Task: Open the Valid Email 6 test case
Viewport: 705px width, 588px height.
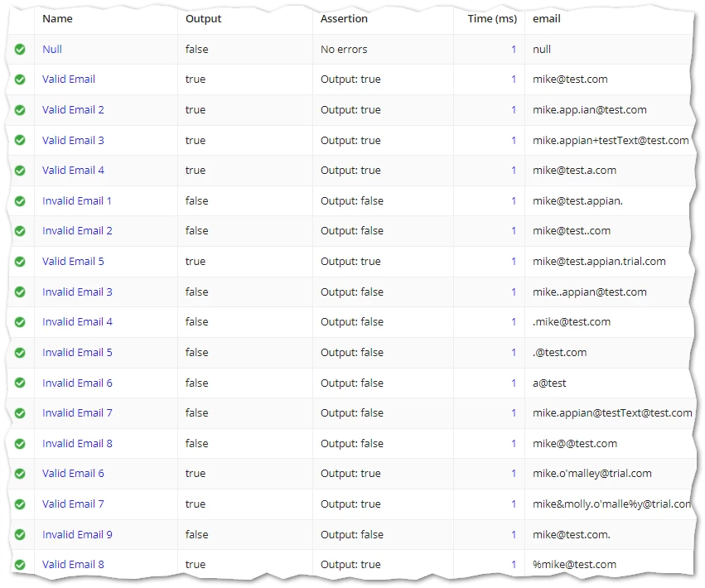Action: (73, 474)
